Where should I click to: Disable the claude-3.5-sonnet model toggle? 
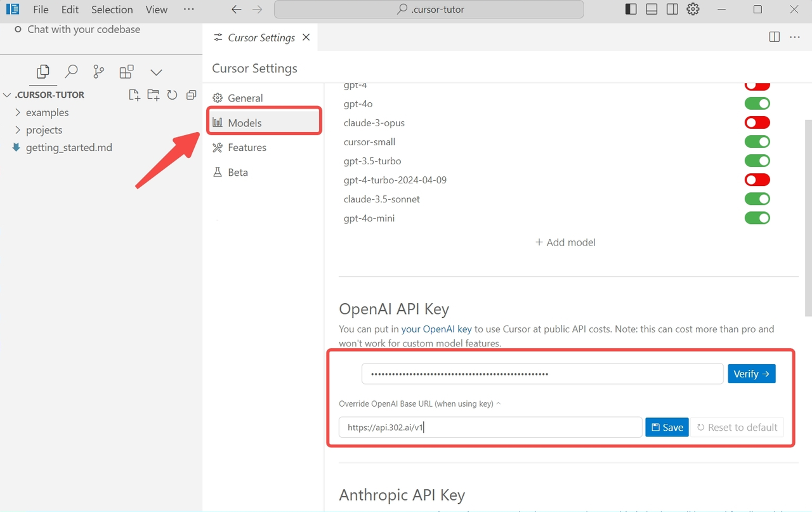point(757,199)
